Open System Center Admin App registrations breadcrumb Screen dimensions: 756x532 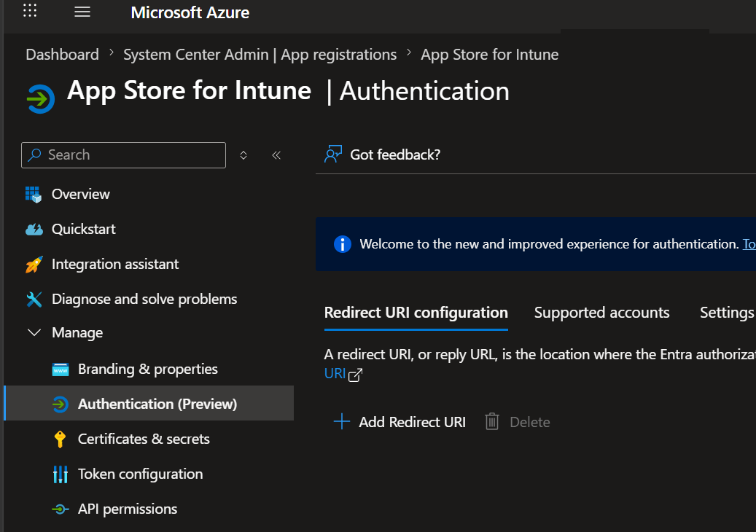[260, 55]
